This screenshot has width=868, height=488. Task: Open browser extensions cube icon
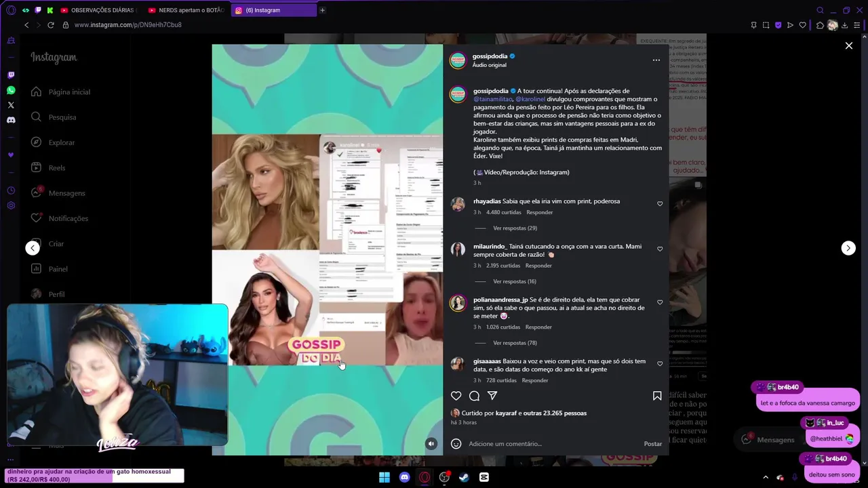[x=820, y=25]
